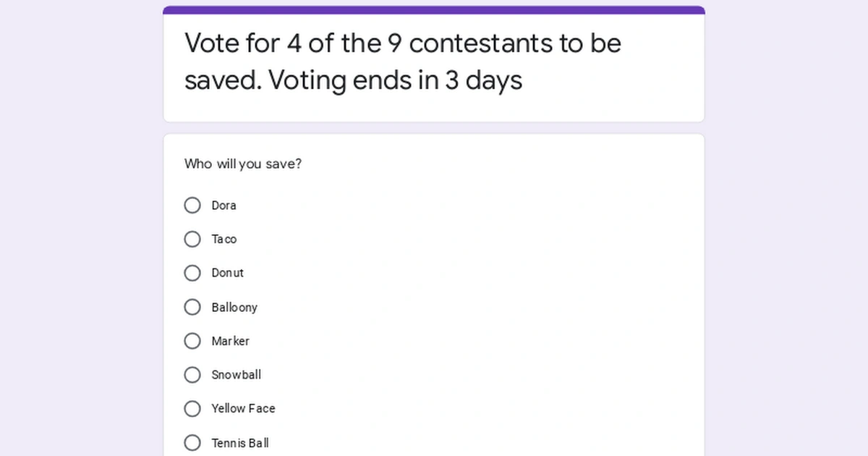Click the Yellow Face option label text

[242, 408]
